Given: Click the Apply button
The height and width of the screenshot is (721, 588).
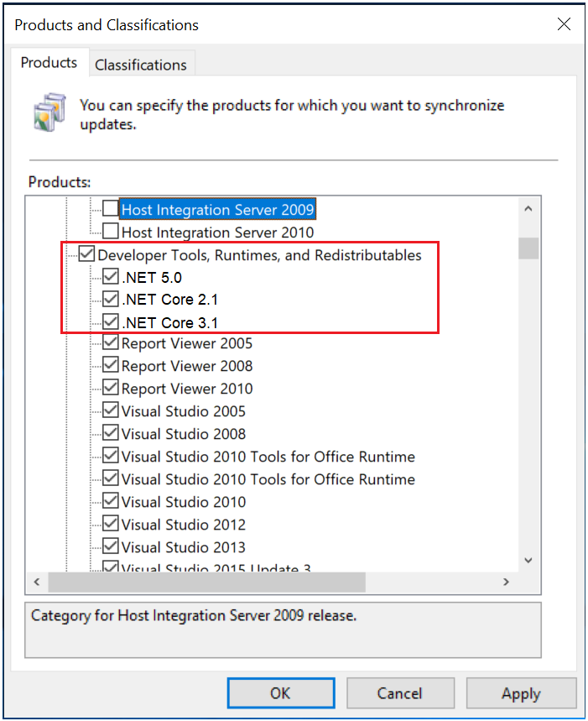Looking at the screenshot, I should [522, 693].
